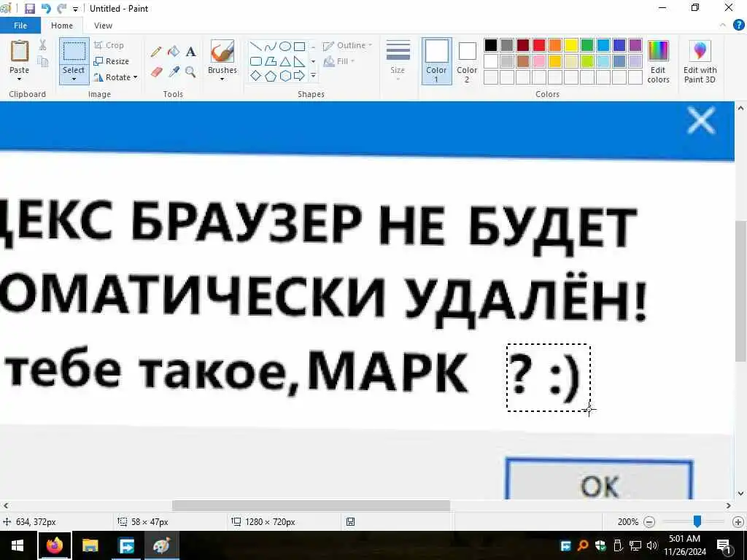Pick the black color swatch
Screen dimensions: 747x560
pyautogui.click(x=491, y=45)
